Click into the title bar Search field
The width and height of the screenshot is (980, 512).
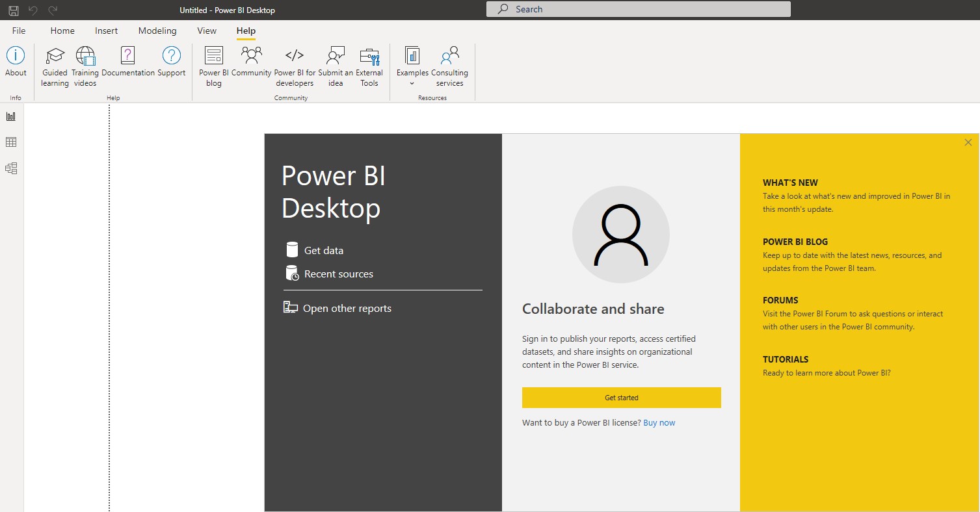point(639,9)
